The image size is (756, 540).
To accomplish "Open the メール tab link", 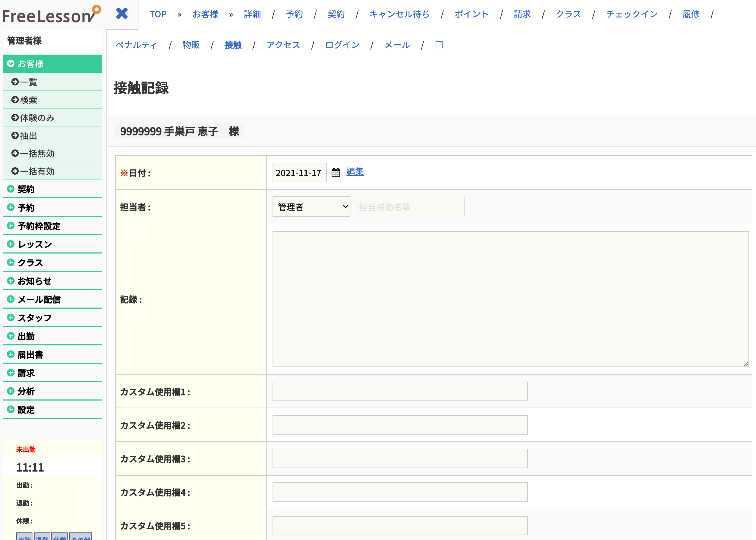I will point(397,45).
